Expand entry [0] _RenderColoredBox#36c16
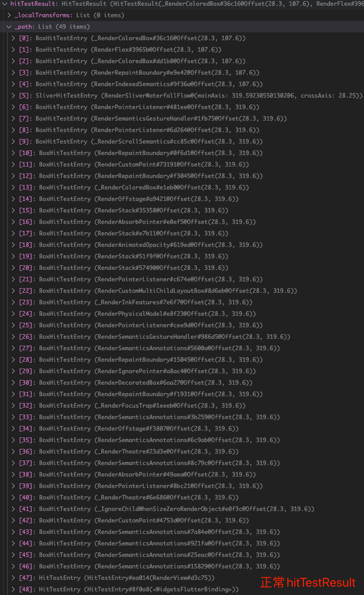Viewport: 364px width, 595px height. click(x=14, y=38)
